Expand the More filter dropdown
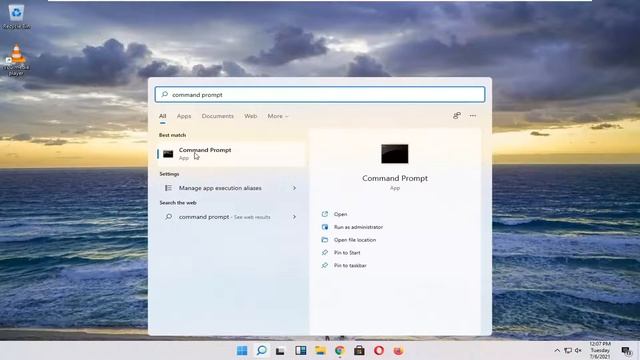The height and width of the screenshot is (360, 640). pyautogui.click(x=278, y=116)
